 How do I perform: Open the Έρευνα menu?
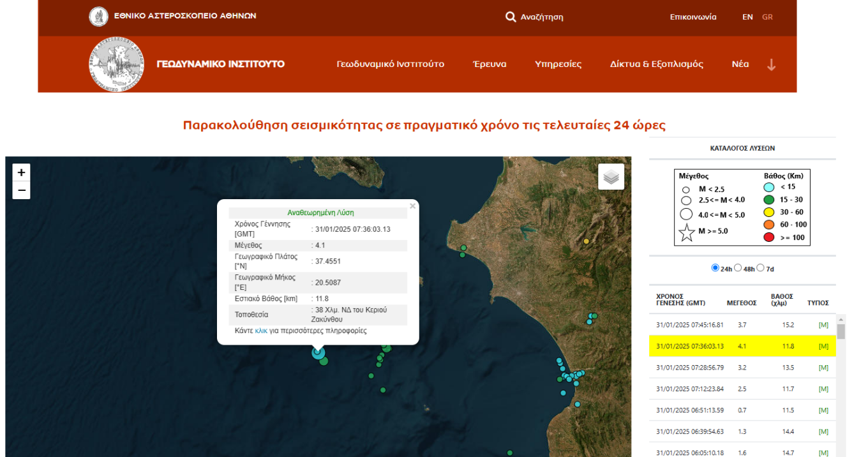(x=490, y=64)
